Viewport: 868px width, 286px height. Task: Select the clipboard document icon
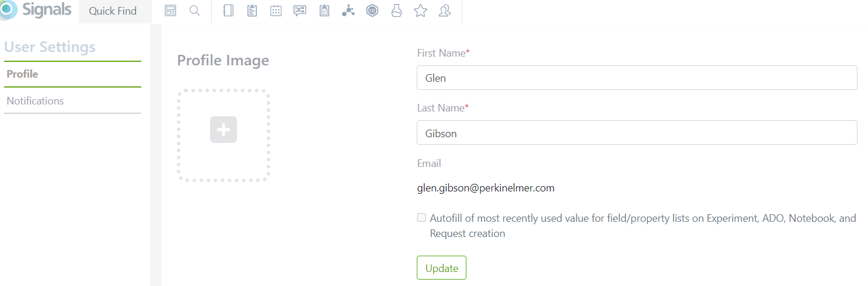[252, 11]
